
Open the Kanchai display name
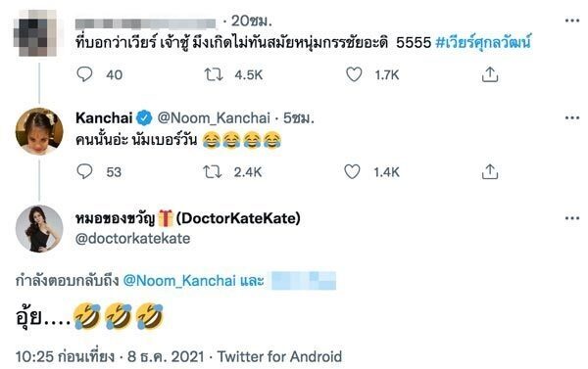[x=104, y=118]
